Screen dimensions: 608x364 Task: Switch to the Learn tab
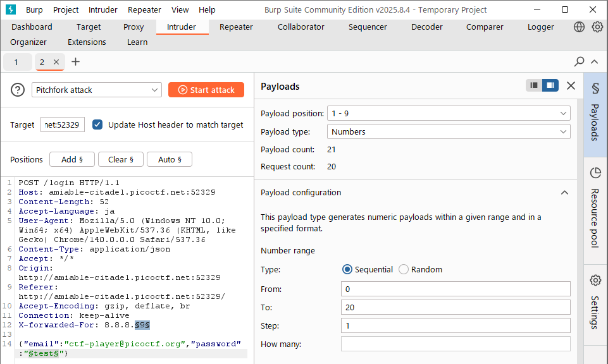click(x=137, y=42)
